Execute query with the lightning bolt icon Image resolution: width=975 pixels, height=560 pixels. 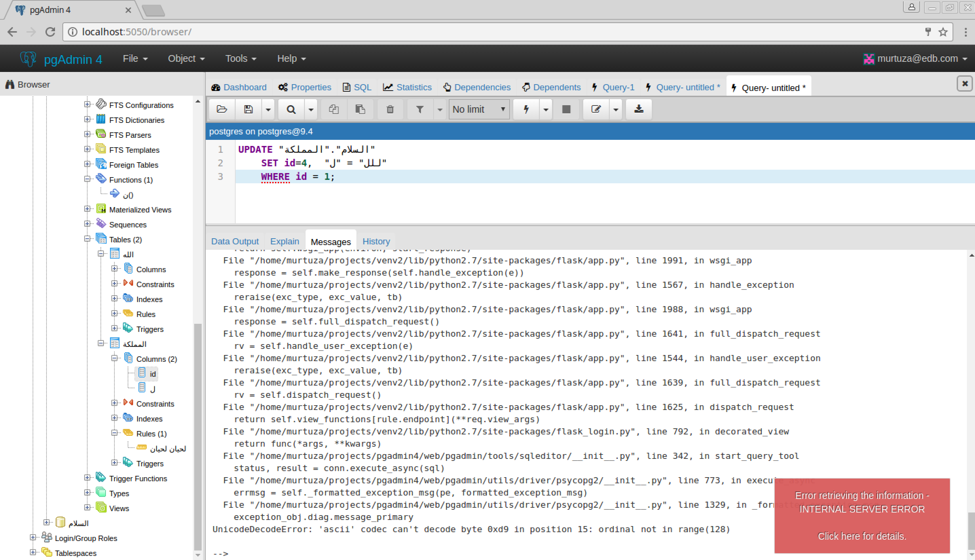click(526, 109)
